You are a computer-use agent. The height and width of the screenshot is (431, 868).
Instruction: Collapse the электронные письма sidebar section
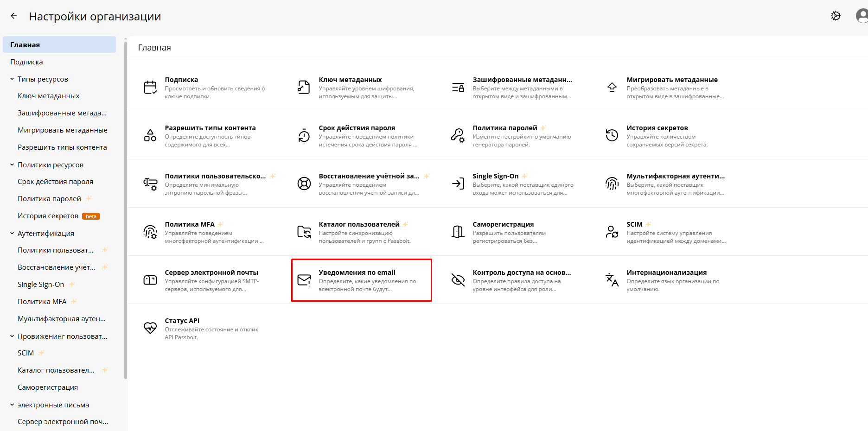(12, 405)
